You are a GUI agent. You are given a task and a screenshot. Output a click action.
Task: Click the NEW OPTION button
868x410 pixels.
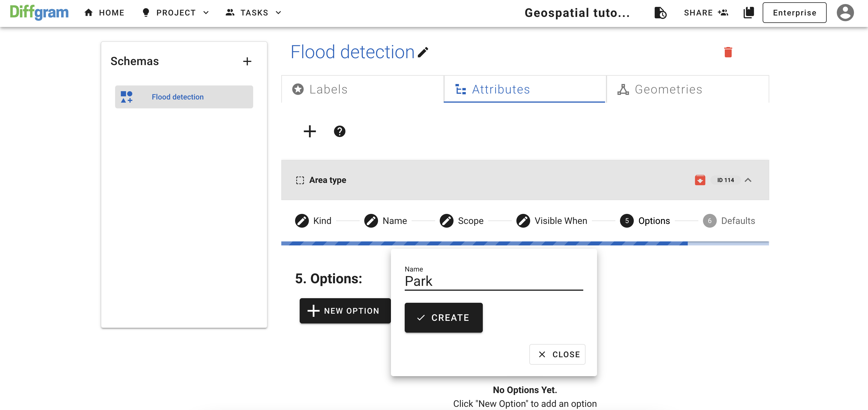[343, 311]
